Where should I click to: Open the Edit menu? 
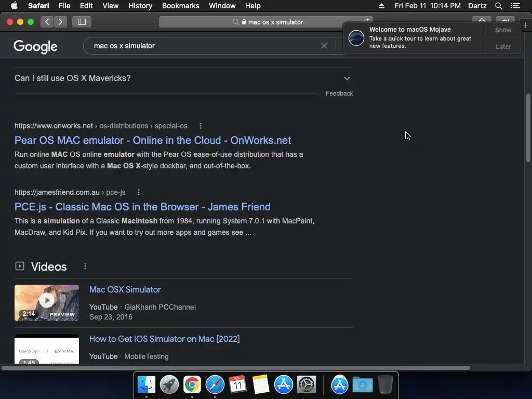click(86, 6)
